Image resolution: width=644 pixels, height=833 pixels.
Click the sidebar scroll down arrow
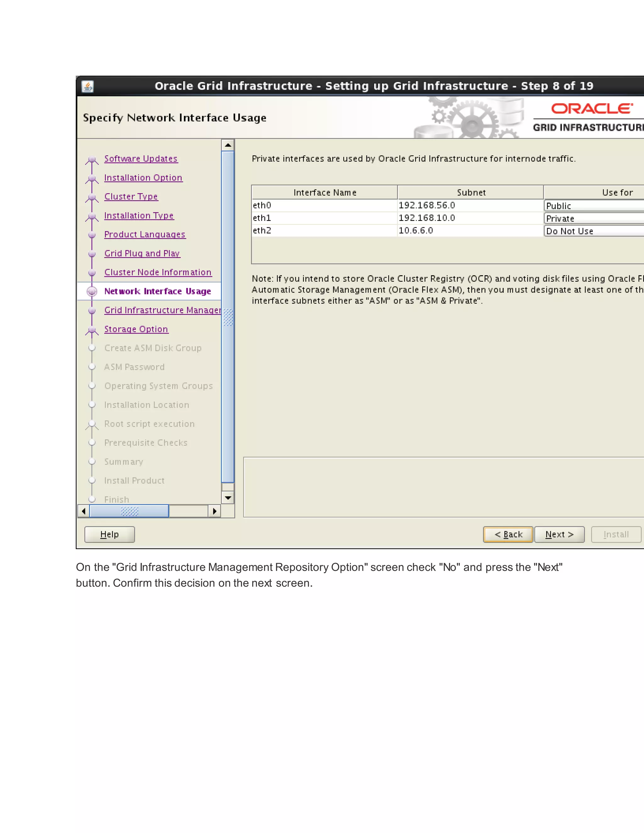(x=228, y=498)
